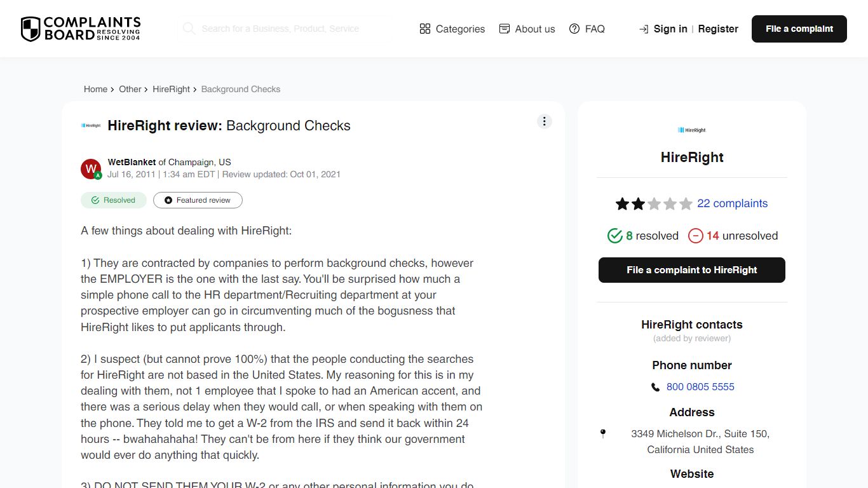
Task: Open the Register link
Action: [x=718, y=29]
